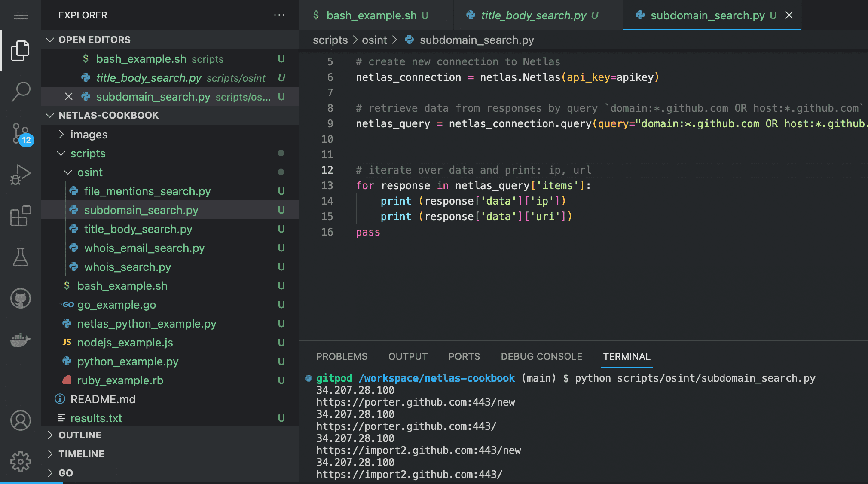Switch to the bash_example.sh editor tab

[x=371, y=15]
